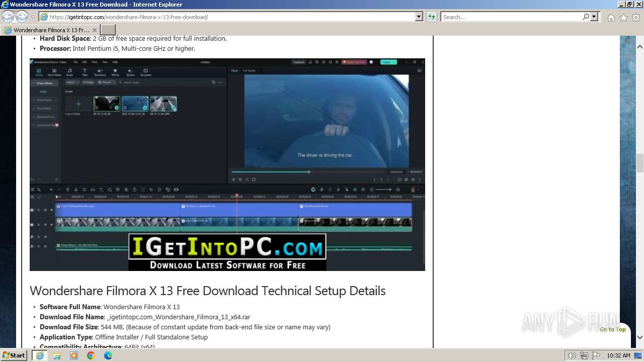Click the Technical Setup Details heading
644x362 pixels.
(x=207, y=291)
